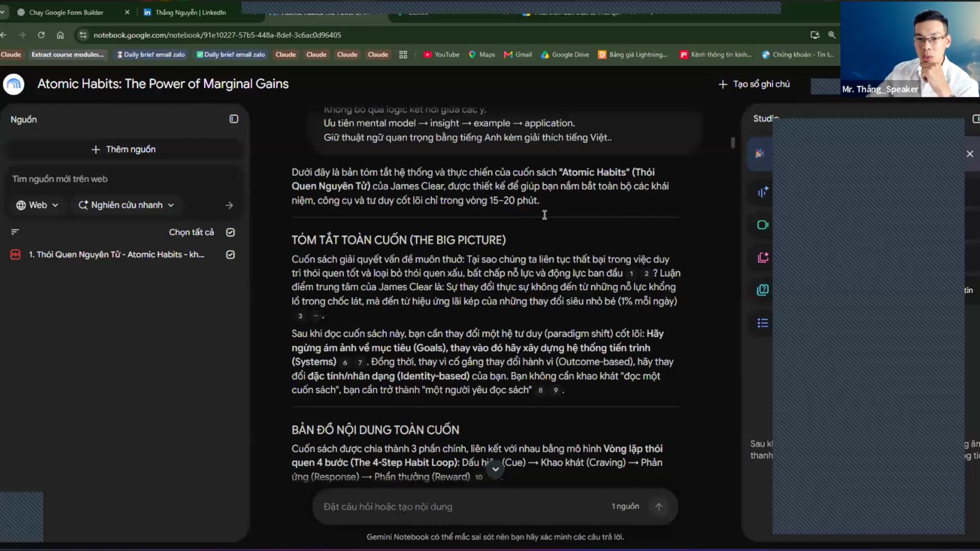Screen dimensions: 980x551
Task: Close the Studio overlay panel
Action: click(x=970, y=154)
